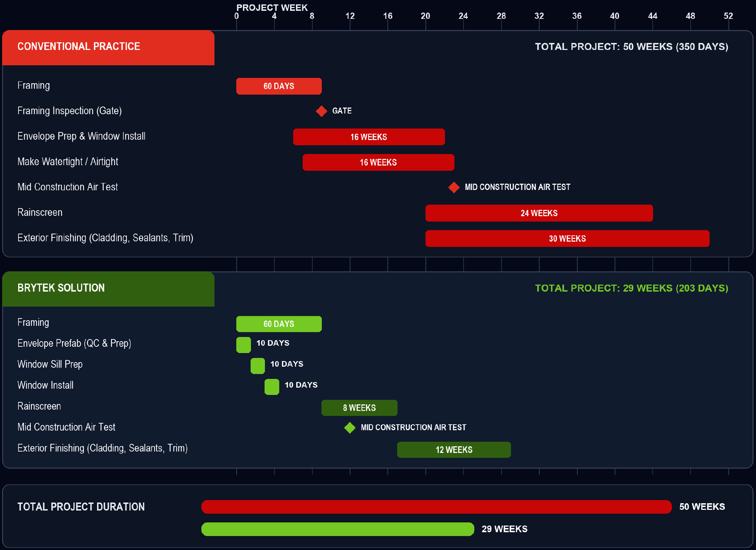This screenshot has width=756, height=550.
Task: Click week 40 on the top axis
Action: 615,16
